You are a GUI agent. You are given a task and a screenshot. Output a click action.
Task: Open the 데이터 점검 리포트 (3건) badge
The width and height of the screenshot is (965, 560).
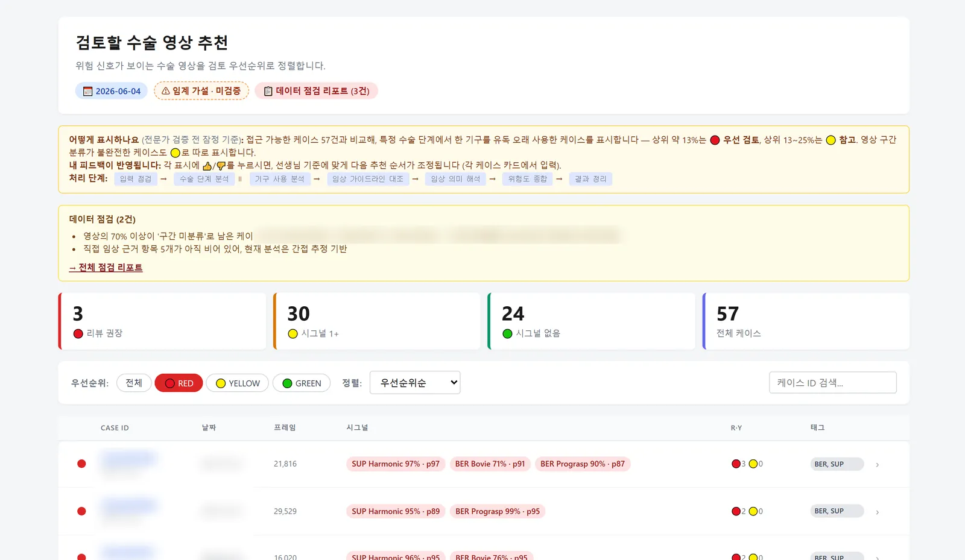coord(317,91)
